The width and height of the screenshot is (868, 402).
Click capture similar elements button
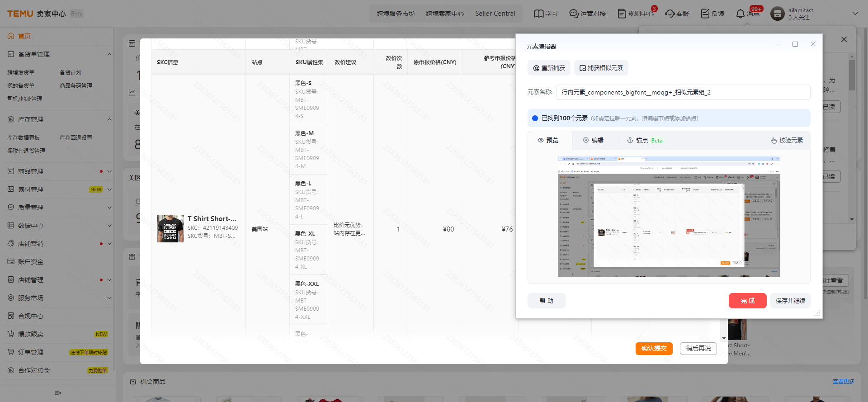click(x=601, y=68)
